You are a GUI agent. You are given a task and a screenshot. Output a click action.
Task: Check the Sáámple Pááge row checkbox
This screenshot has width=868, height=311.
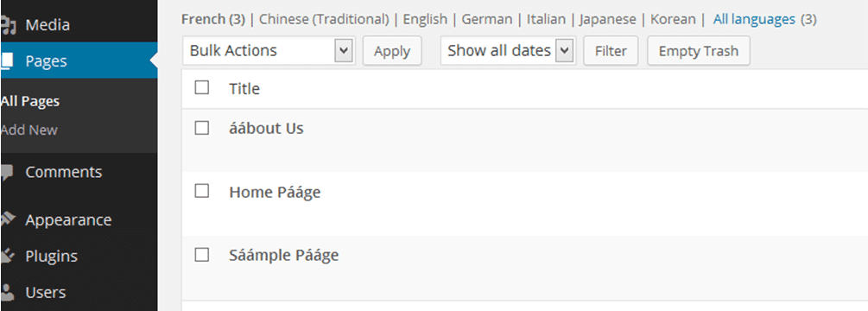[202, 255]
